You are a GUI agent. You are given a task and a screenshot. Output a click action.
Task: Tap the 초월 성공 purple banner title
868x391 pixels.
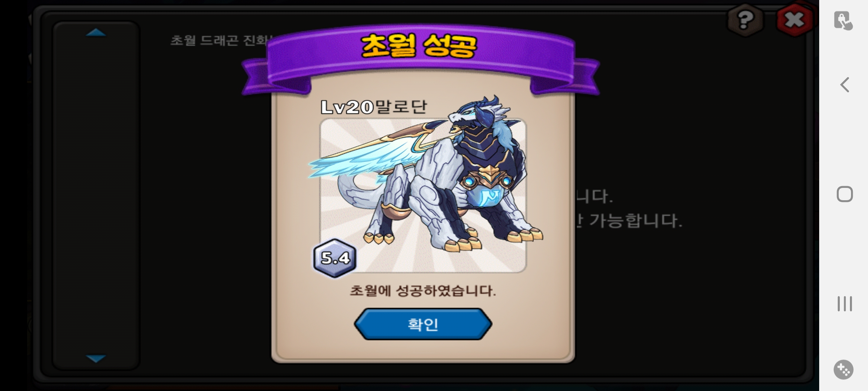pos(419,46)
